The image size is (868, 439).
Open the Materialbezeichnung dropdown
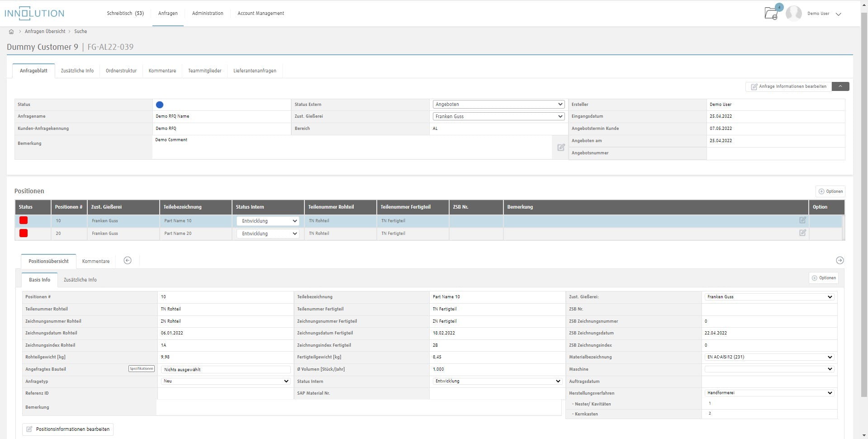click(x=768, y=357)
